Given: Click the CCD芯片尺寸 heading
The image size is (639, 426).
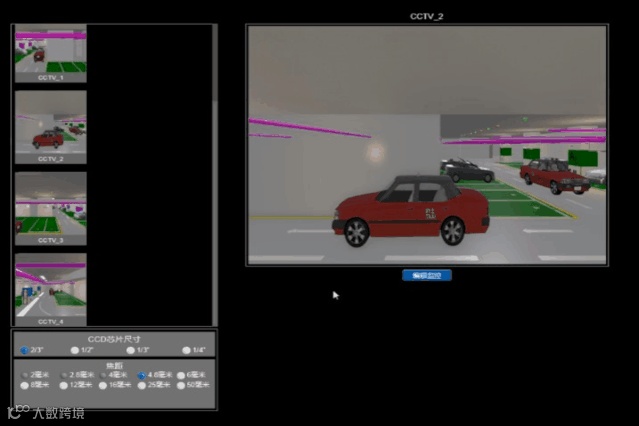Looking at the screenshot, I should tap(114, 339).
